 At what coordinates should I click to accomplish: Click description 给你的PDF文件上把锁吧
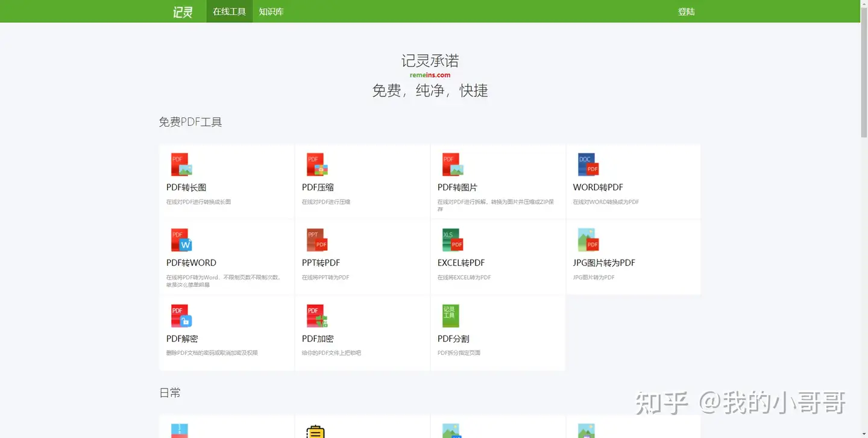[x=332, y=353]
